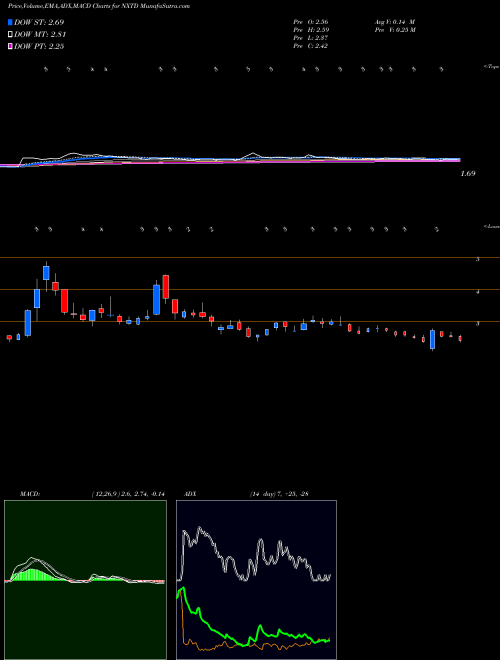Click the 'ADX' panel label

(191, 494)
